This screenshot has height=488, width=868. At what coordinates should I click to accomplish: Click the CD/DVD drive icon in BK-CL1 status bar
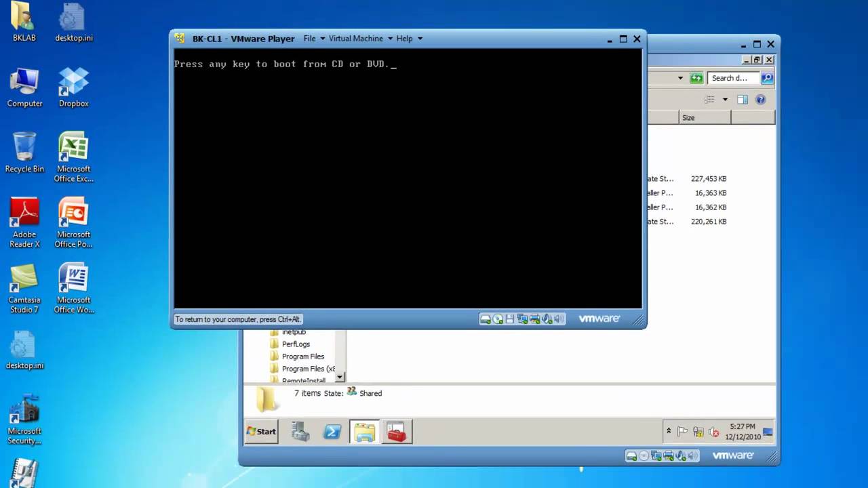coord(498,319)
